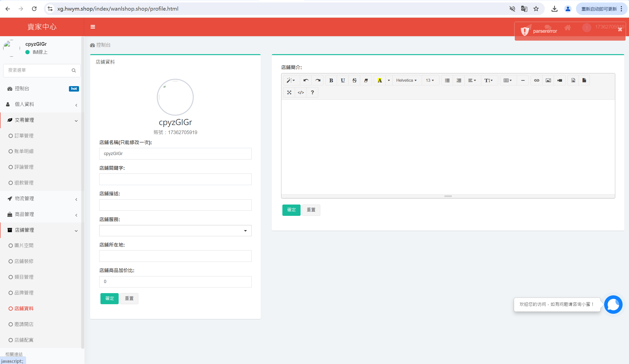Toggle fullscreen editor mode icon
The width and height of the screenshot is (629, 364).
coord(289,93)
